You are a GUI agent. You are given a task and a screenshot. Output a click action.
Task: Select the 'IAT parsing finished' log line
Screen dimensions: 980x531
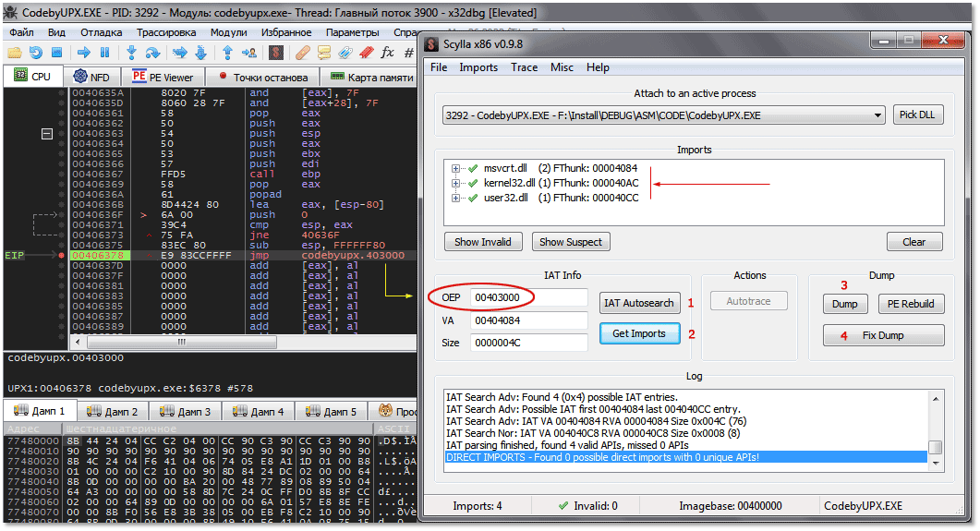point(567,445)
